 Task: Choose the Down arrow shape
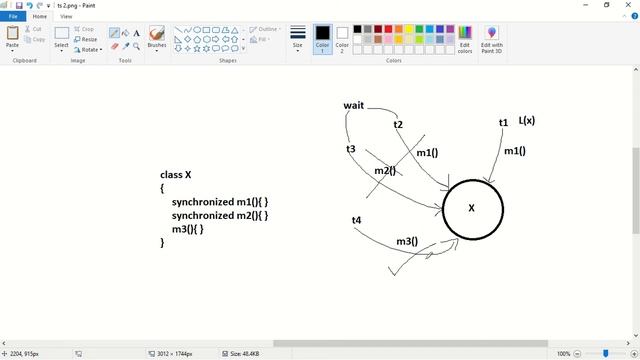178,49
